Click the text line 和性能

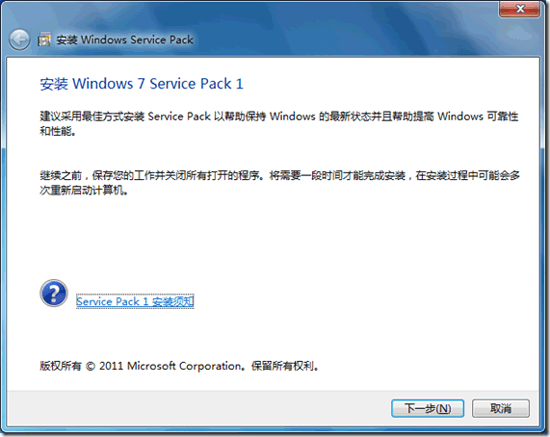point(58,132)
